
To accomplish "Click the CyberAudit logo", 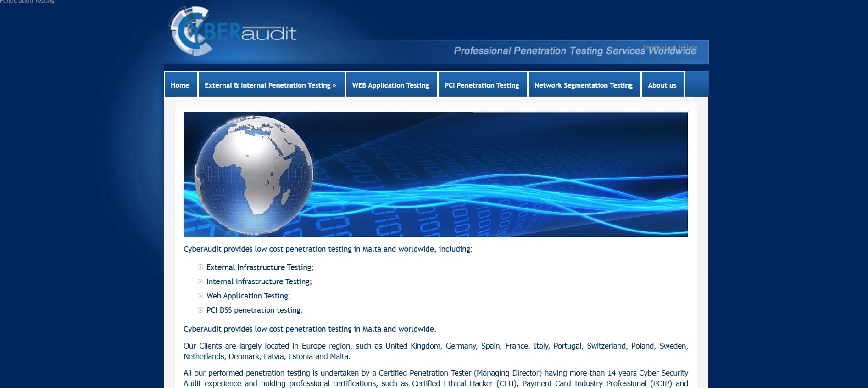I will 233,31.
